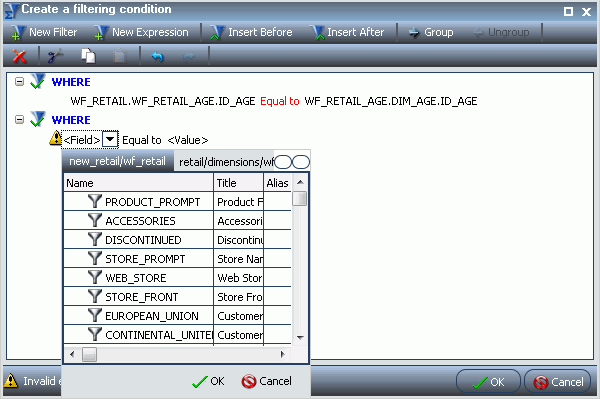Image resolution: width=600 pixels, height=399 pixels.
Task: Click Cancel in the field picker popup
Action: click(267, 381)
